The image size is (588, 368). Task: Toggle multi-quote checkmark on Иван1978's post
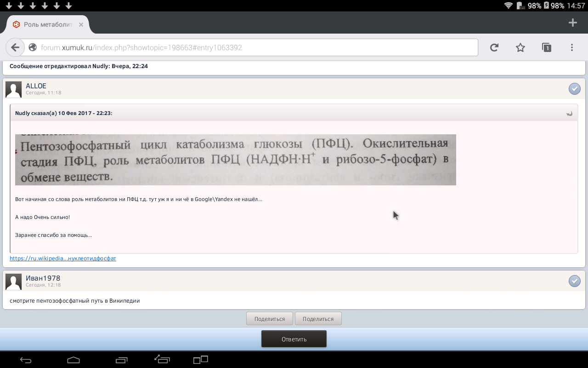(574, 281)
